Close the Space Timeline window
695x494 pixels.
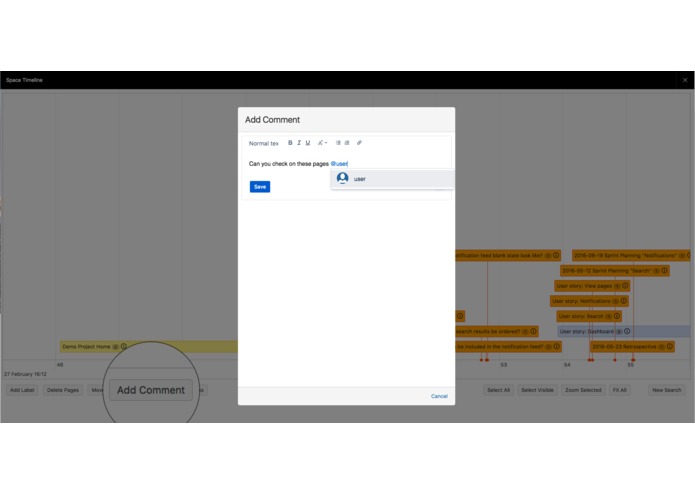pos(685,80)
